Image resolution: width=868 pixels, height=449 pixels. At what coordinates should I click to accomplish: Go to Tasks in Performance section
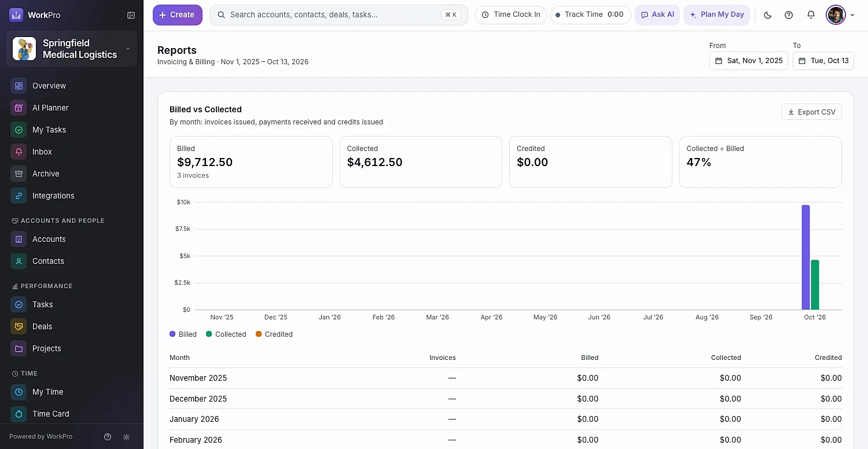[x=72, y=304]
